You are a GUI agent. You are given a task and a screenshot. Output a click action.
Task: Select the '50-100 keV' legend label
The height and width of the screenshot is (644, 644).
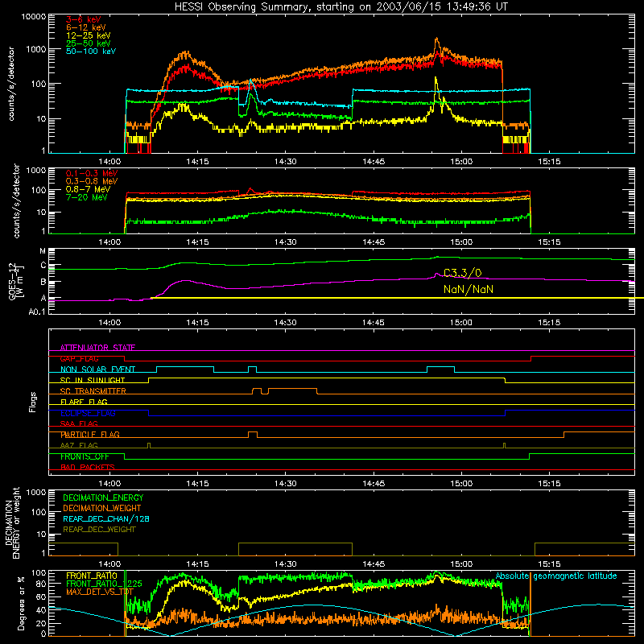point(91,52)
